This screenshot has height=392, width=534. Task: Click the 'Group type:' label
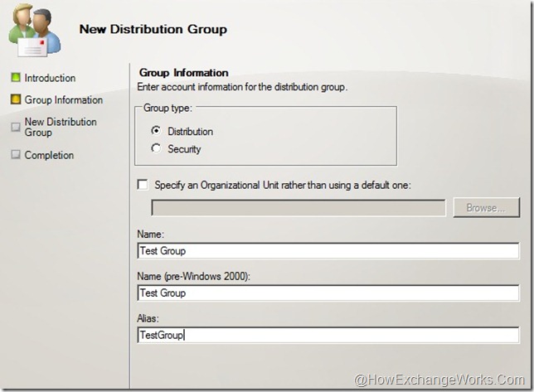[x=167, y=108]
